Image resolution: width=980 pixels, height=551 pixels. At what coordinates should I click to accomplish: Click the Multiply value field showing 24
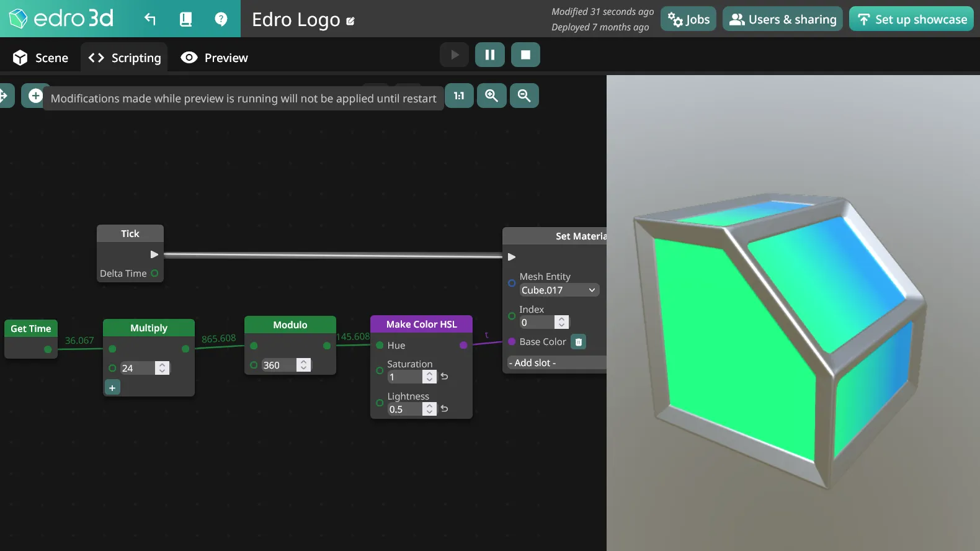click(138, 368)
